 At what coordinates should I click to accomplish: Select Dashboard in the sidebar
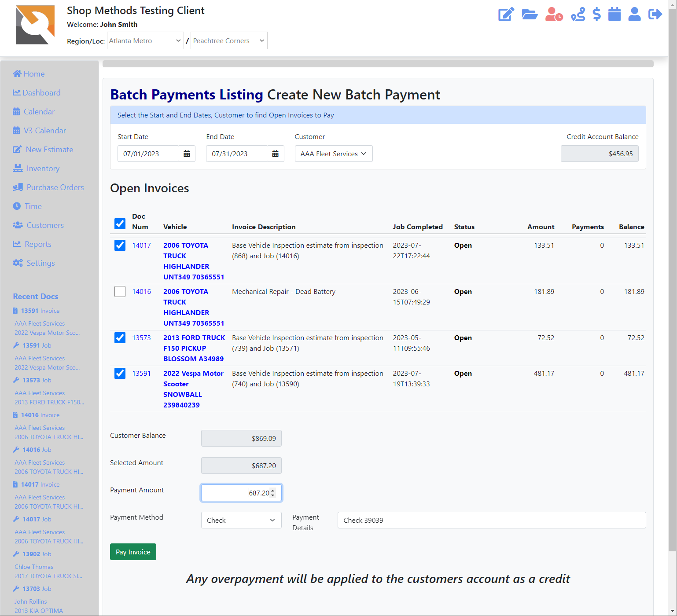[x=42, y=93]
